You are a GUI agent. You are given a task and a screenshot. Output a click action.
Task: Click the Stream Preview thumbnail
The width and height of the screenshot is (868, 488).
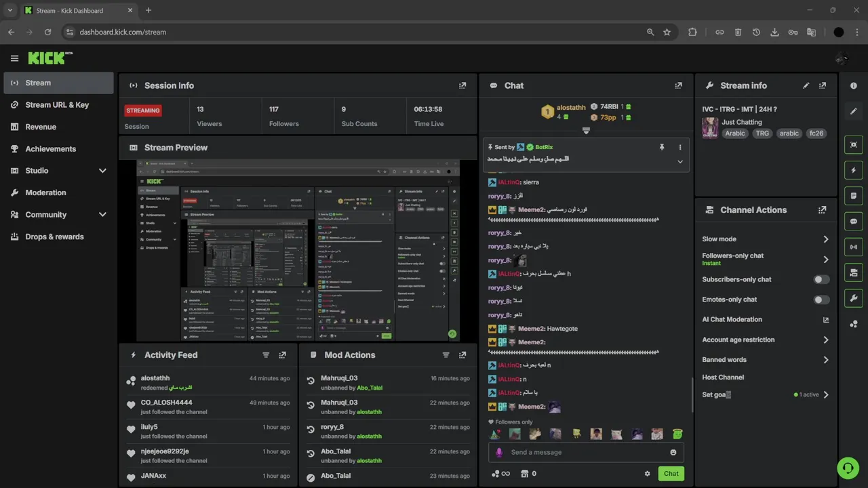tap(298, 251)
